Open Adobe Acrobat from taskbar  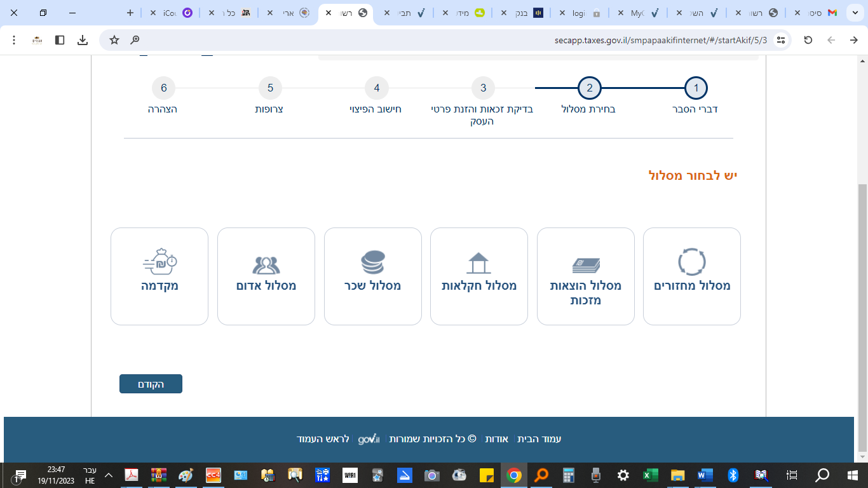tap(131, 475)
